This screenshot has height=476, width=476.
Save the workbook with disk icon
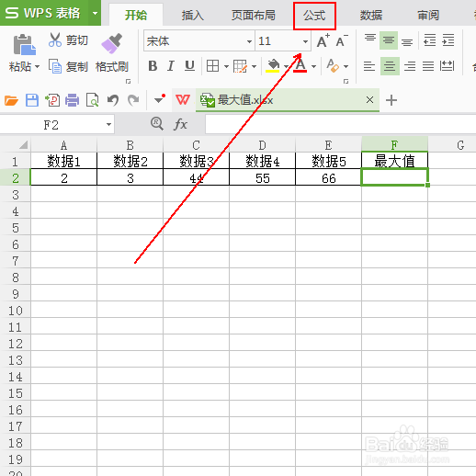[x=32, y=100]
